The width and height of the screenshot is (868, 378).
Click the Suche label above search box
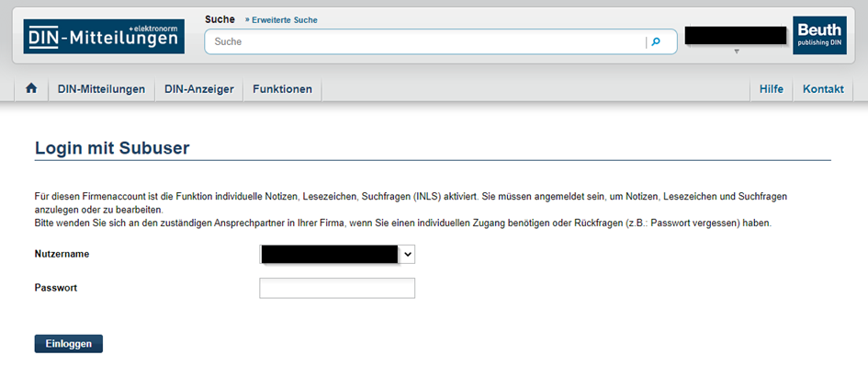220,19
